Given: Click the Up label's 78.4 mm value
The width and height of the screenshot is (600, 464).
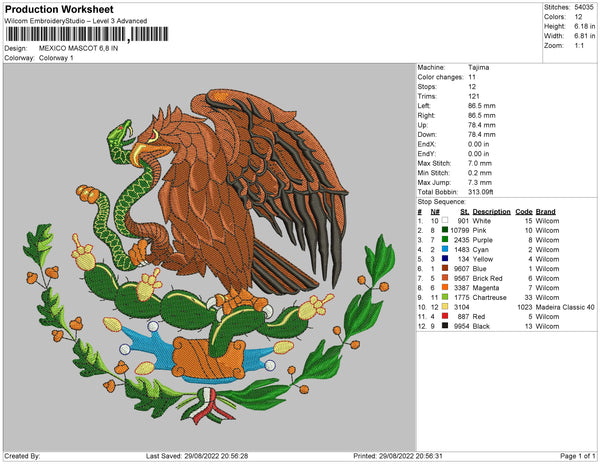Looking at the screenshot, I should pos(481,125).
